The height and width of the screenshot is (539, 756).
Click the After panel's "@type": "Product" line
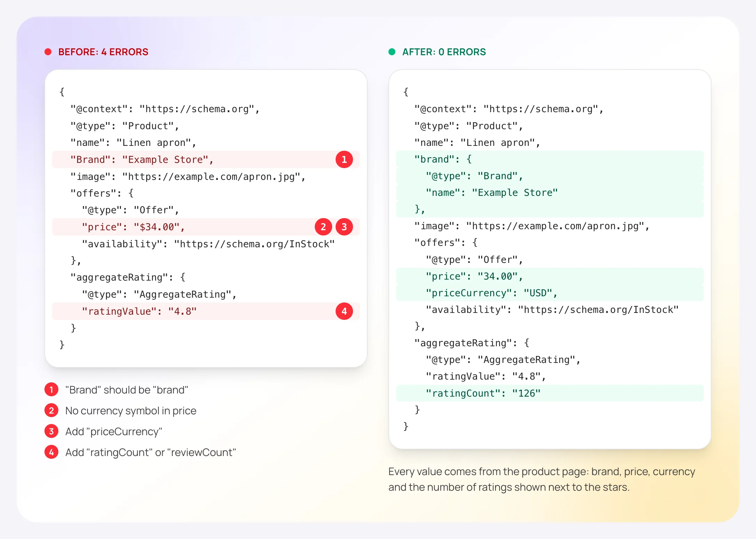pos(469,126)
